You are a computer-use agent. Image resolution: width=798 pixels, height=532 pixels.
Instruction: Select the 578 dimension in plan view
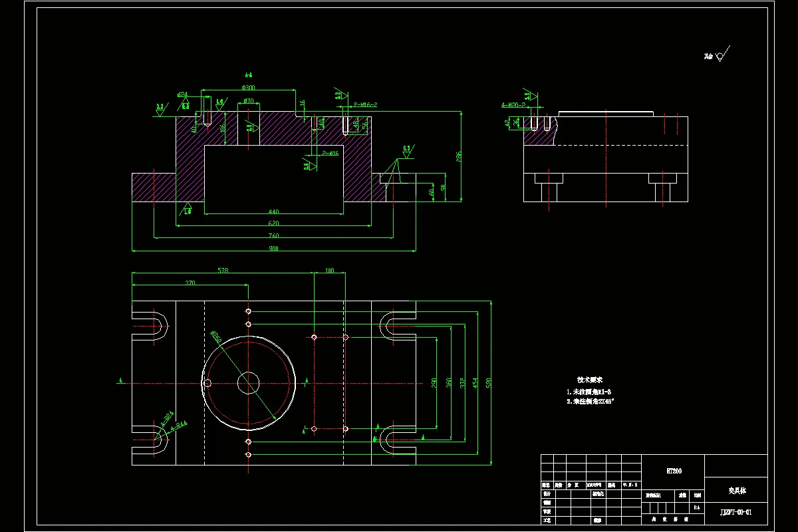(223, 271)
